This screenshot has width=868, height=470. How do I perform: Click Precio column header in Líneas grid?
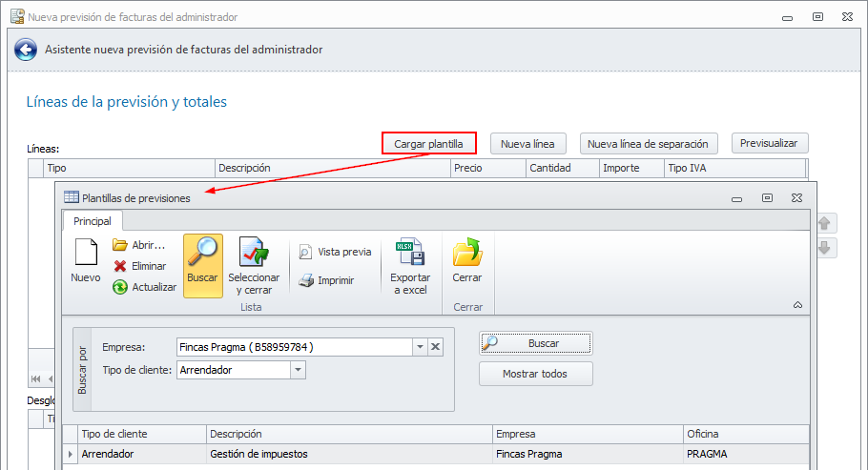[487, 168]
